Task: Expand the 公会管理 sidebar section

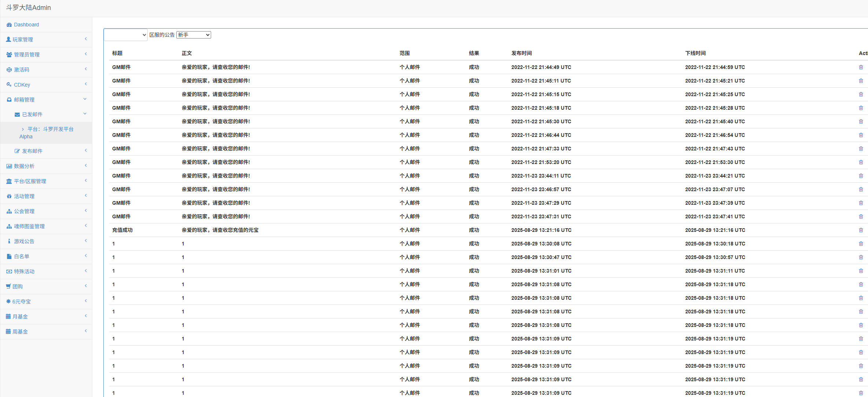Action: tap(24, 211)
